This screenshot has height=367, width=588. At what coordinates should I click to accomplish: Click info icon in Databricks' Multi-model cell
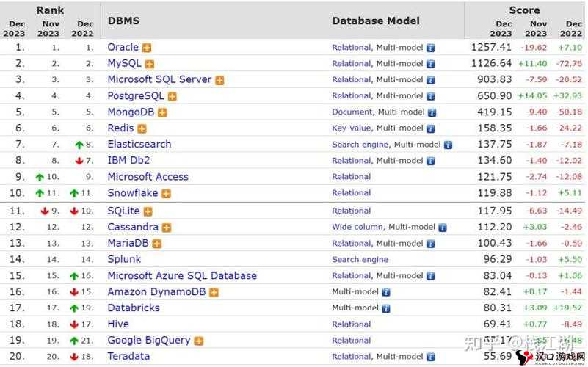click(386, 308)
